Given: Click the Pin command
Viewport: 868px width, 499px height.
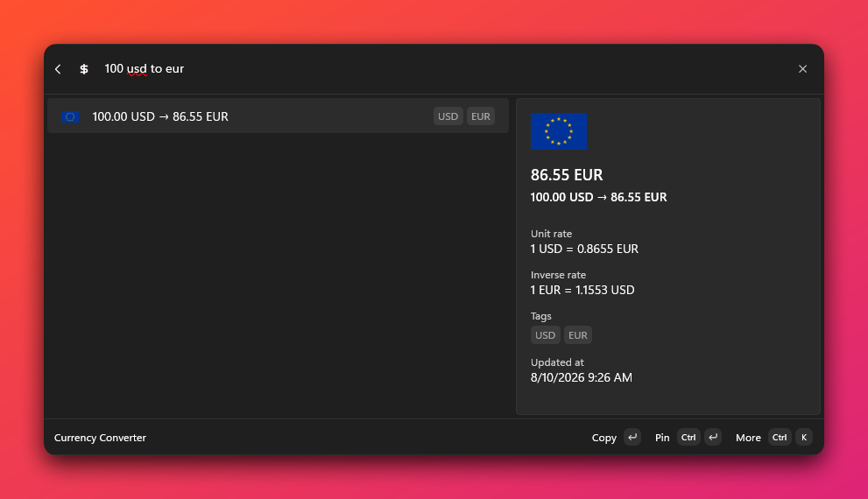Looking at the screenshot, I should pos(662,438).
